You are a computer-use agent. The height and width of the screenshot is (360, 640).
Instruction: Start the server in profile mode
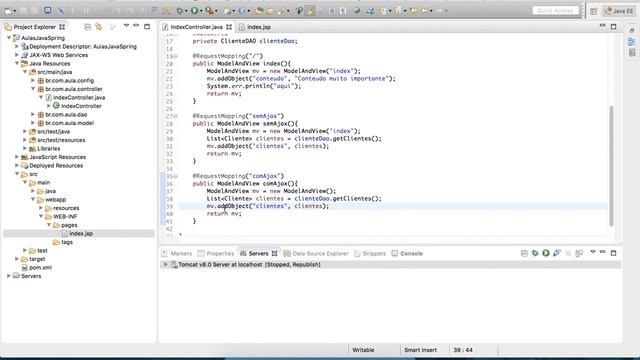(x=557, y=253)
